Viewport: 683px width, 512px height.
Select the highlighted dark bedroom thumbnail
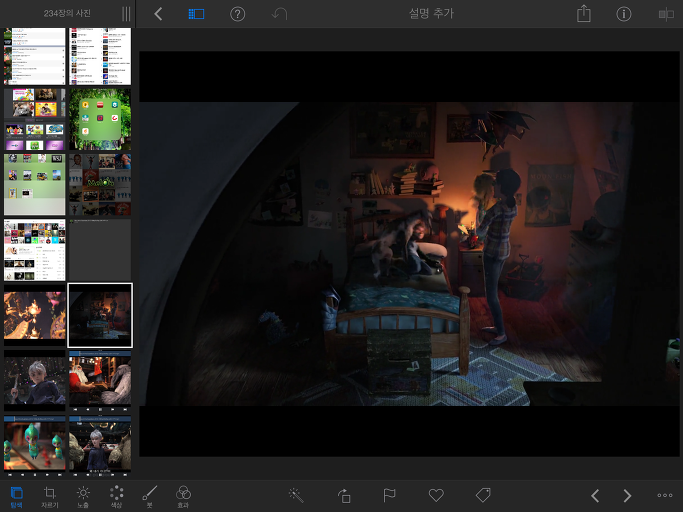click(x=100, y=315)
